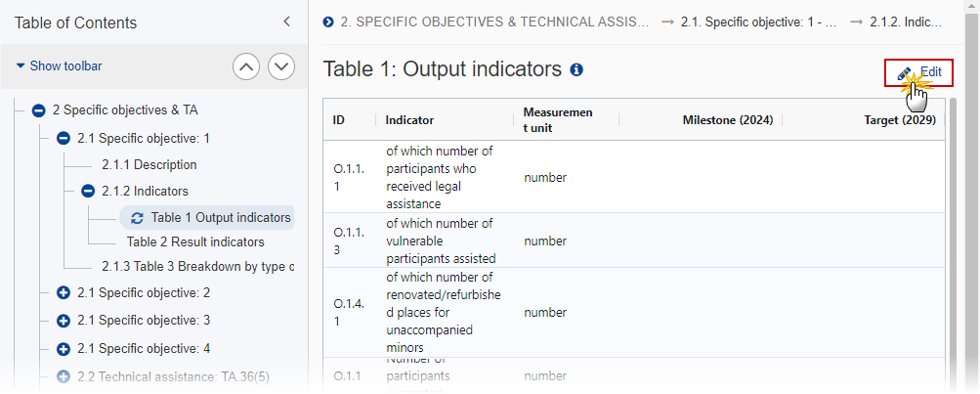Click the up arrow navigation circle
The image size is (980, 394).
point(246,66)
